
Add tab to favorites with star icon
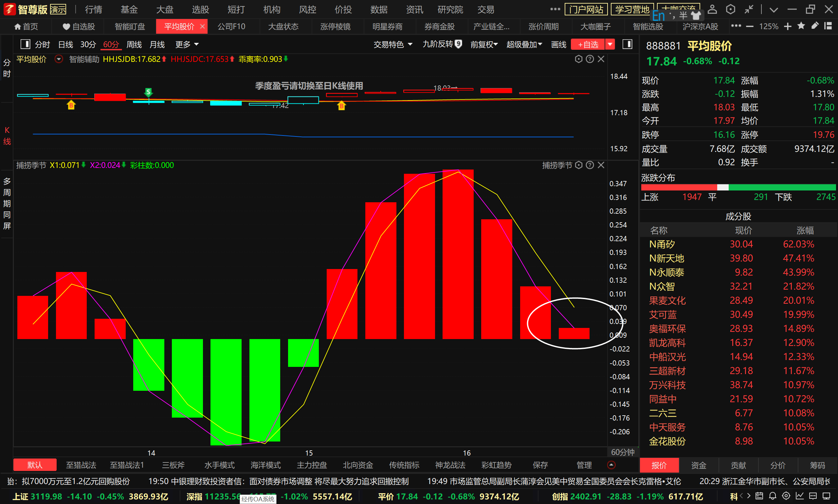click(801, 26)
